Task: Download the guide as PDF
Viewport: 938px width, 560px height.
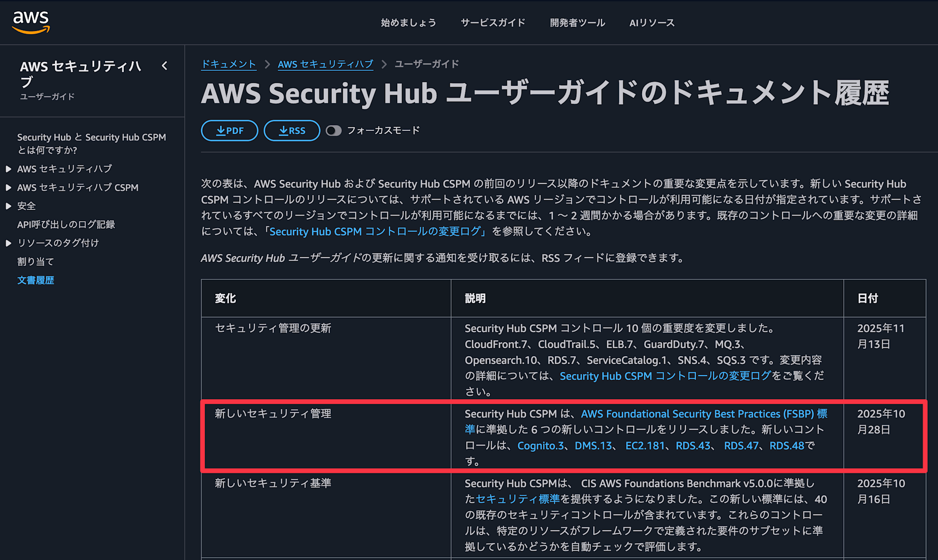Action: click(x=229, y=131)
